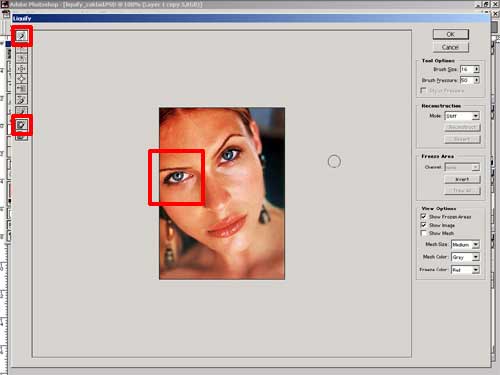Click the "View Options" group label
Viewport: 500px width, 375px height.
(x=439, y=208)
